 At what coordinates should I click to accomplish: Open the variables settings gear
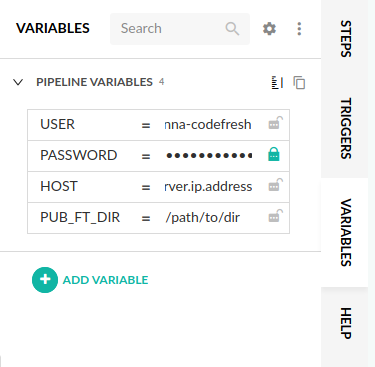269,29
